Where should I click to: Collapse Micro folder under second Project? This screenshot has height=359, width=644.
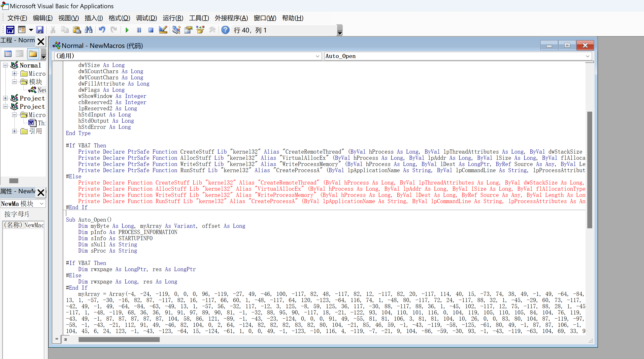coord(14,115)
